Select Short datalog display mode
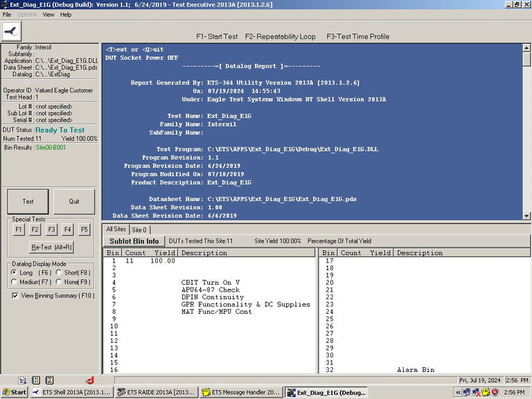 (58, 272)
